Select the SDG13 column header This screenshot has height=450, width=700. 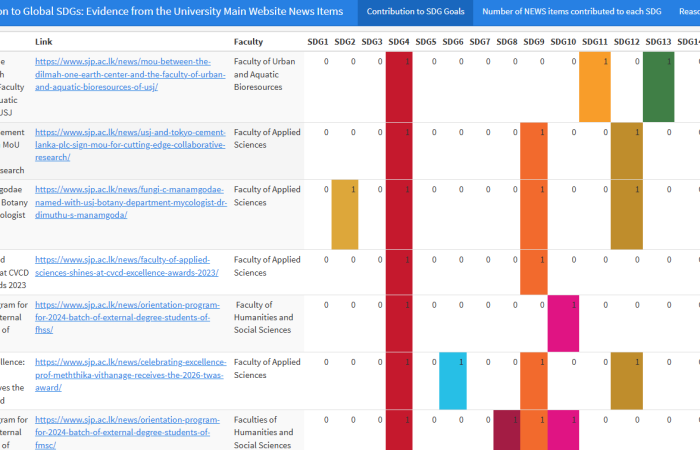tap(658, 42)
